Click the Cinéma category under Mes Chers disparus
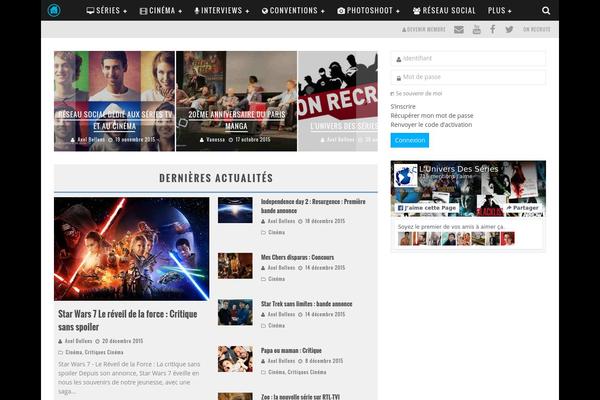This screenshot has width=600, height=400. [276, 279]
